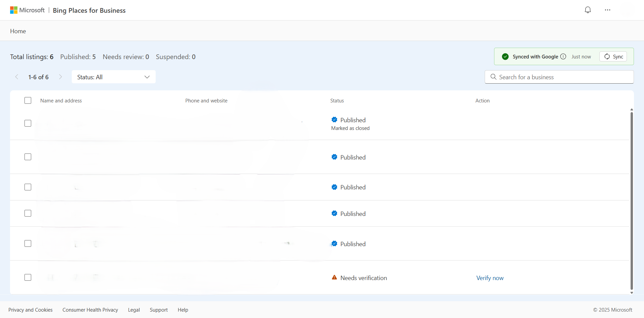Click the Just now sync time
Image resolution: width=644 pixels, height=318 pixels.
581,56
